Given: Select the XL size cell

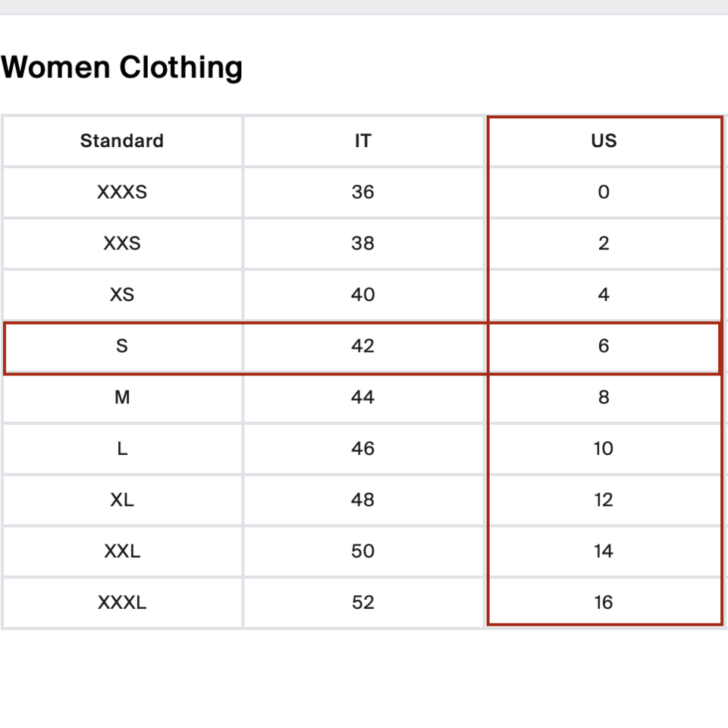Looking at the screenshot, I should (x=122, y=500).
